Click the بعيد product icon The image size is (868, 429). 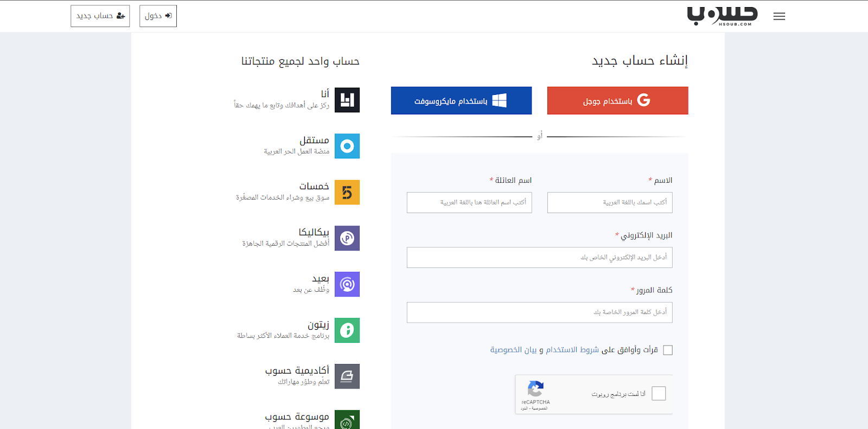click(347, 284)
